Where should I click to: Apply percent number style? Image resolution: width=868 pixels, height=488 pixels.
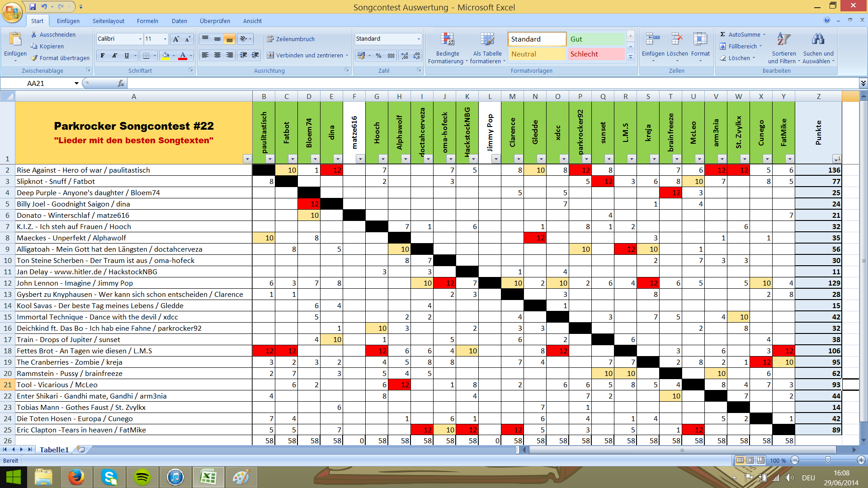tap(378, 56)
